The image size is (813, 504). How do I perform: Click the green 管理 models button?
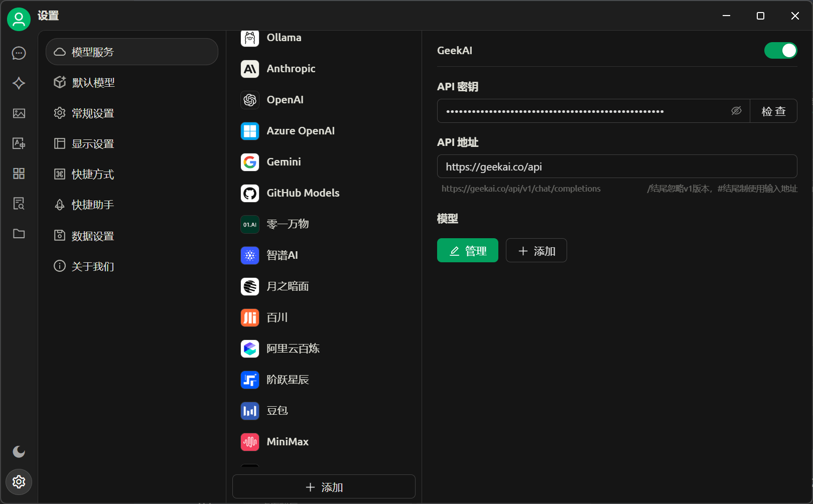[468, 250]
